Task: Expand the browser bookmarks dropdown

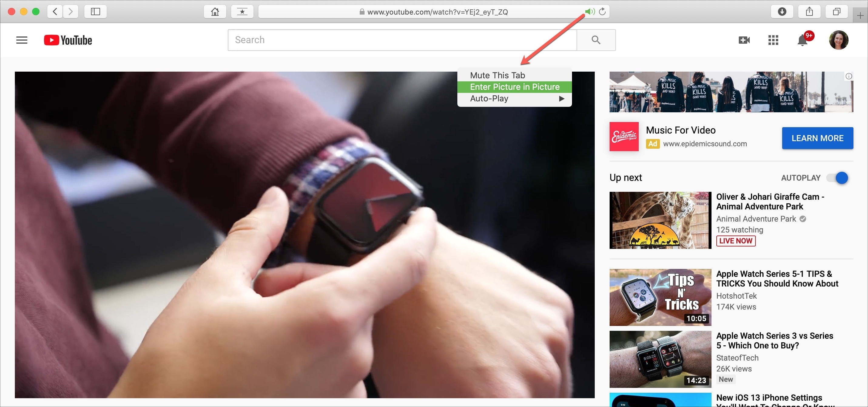Action: (241, 11)
